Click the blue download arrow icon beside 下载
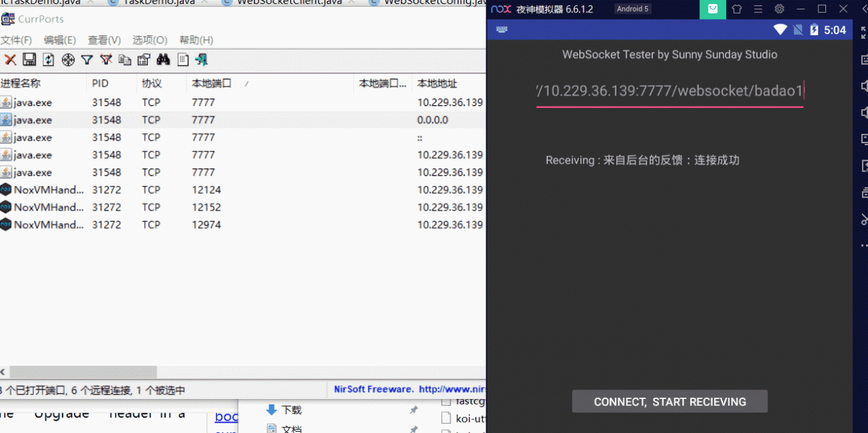The height and width of the screenshot is (433, 868). [272, 409]
